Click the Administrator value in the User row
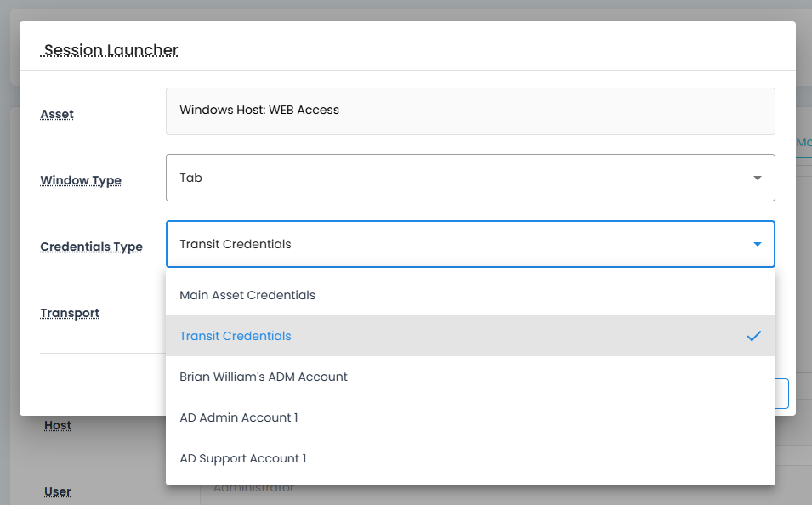Viewport: 812px width, 505px height. (253, 489)
